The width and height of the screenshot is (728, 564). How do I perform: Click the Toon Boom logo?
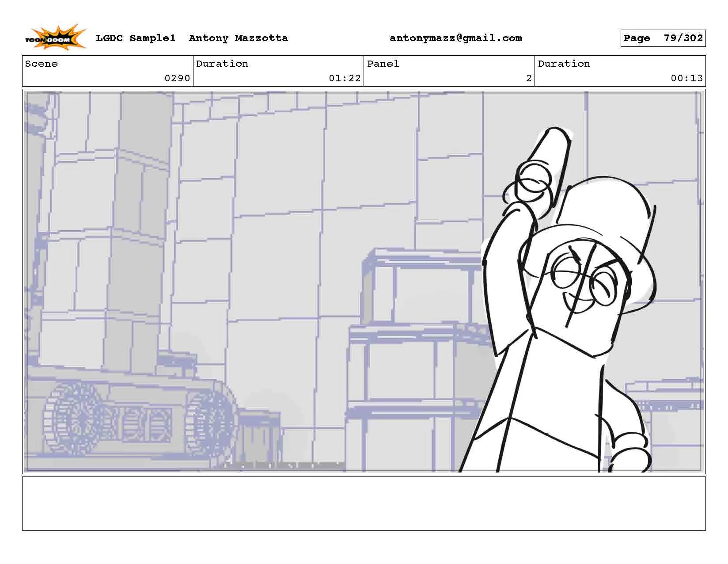tap(55, 37)
